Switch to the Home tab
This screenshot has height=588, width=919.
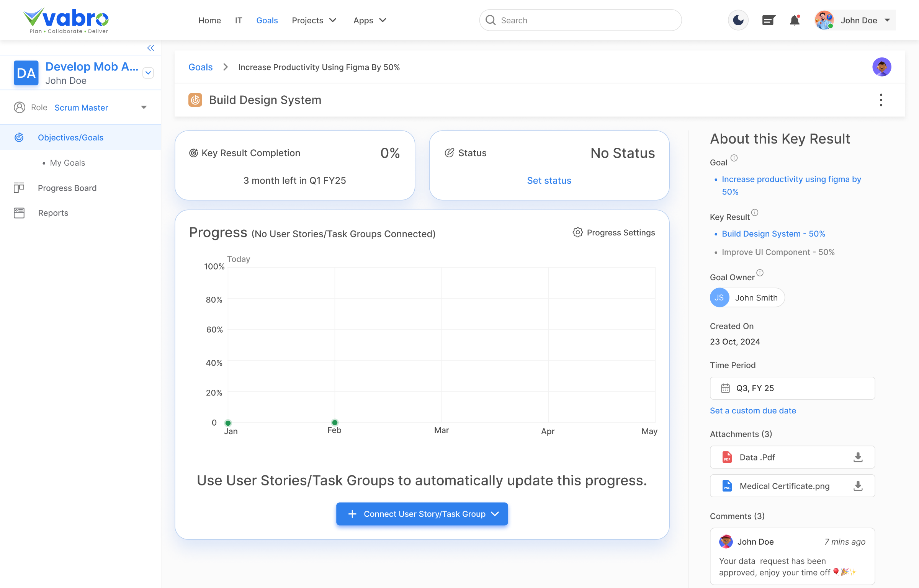[209, 20]
